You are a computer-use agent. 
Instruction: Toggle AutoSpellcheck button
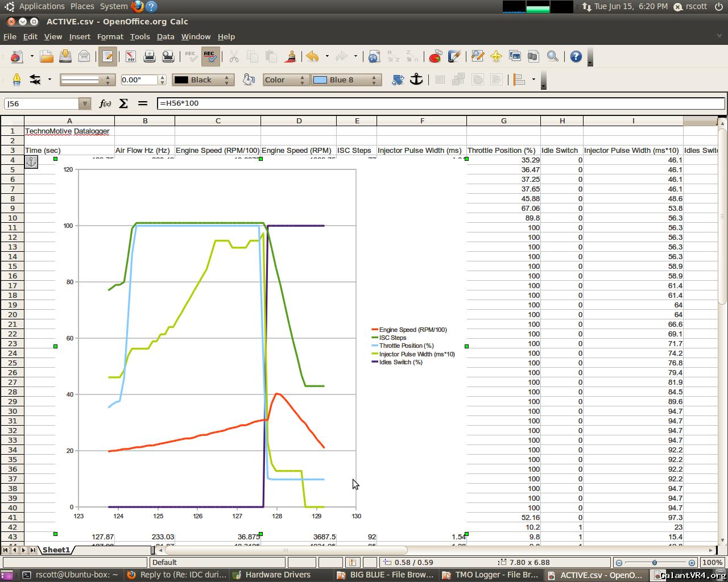pyautogui.click(x=210, y=56)
